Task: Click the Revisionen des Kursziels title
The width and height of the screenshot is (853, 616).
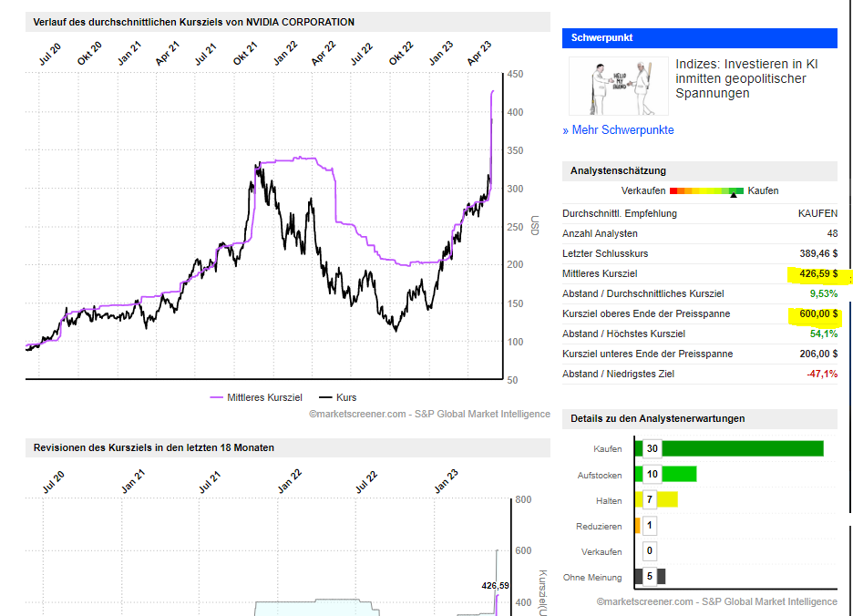Action: [x=154, y=447]
